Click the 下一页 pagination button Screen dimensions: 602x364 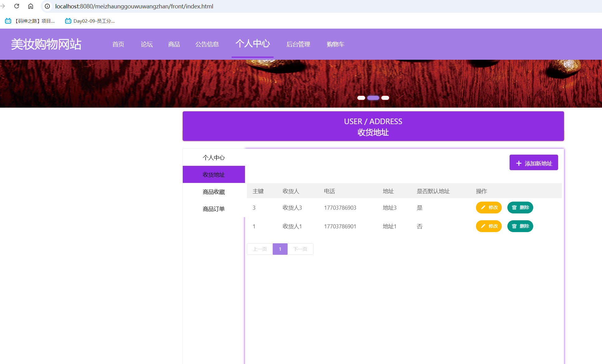[300, 249]
